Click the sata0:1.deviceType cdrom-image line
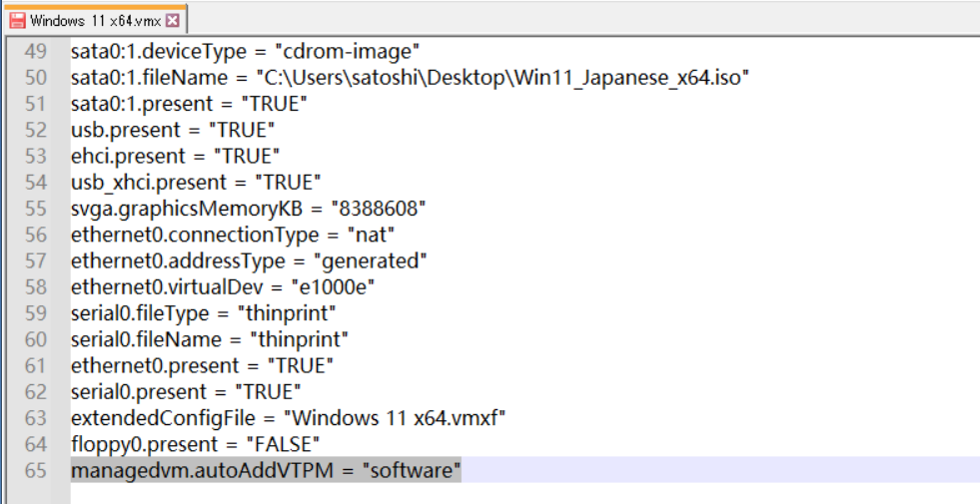 (245, 51)
